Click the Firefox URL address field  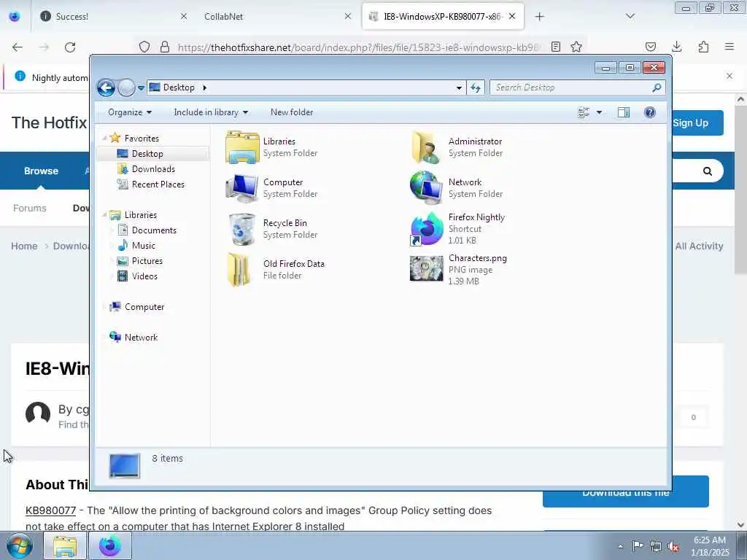pyautogui.click(x=358, y=47)
